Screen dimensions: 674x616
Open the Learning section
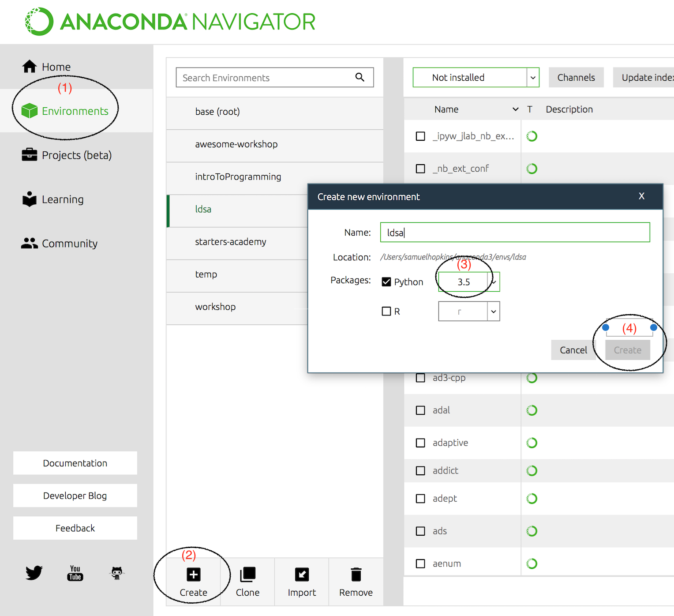pyautogui.click(x=52, y=199)
